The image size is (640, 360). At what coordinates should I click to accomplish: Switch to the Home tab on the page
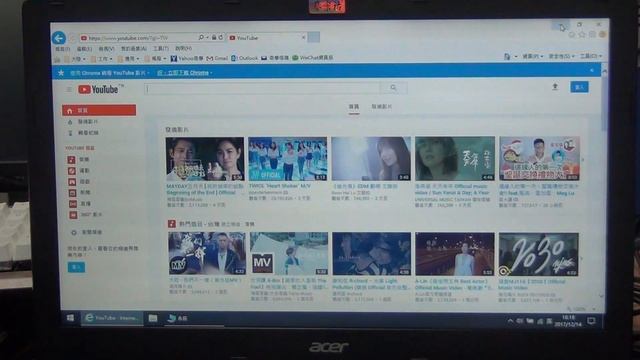354,107
